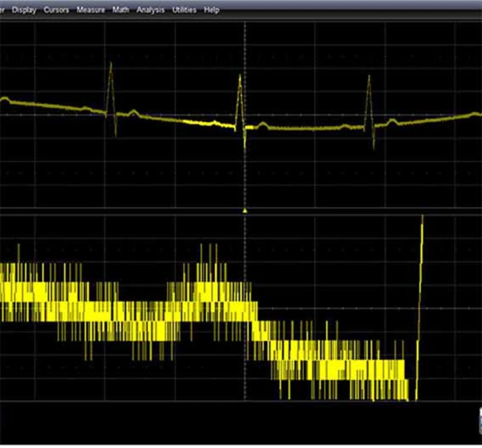This screenshot has height=448, width=482.
Task: Open the Help menu
Action: tap(212, 10)
